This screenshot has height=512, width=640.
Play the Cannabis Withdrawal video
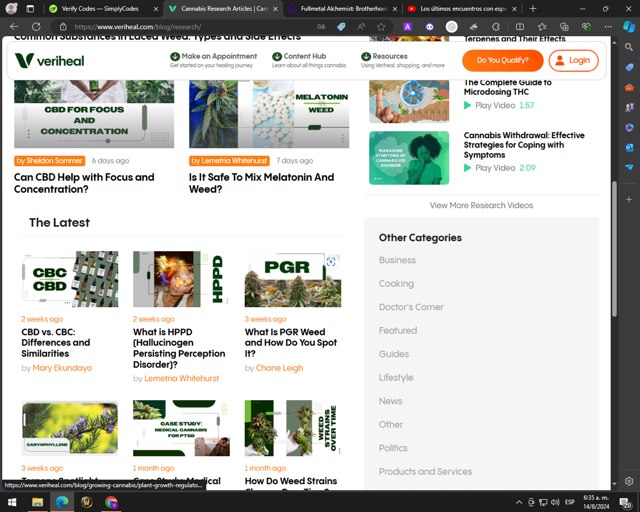click(500, 168)
